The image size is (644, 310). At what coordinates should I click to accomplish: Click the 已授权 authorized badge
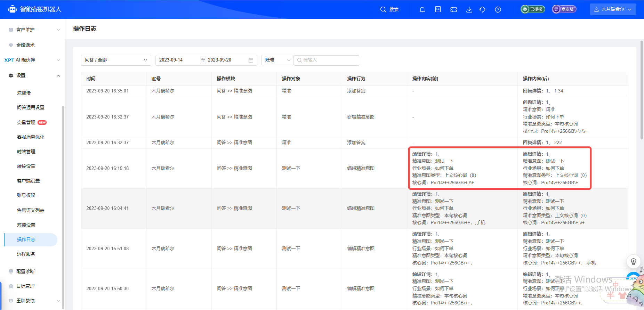click(x=533, y=9)
